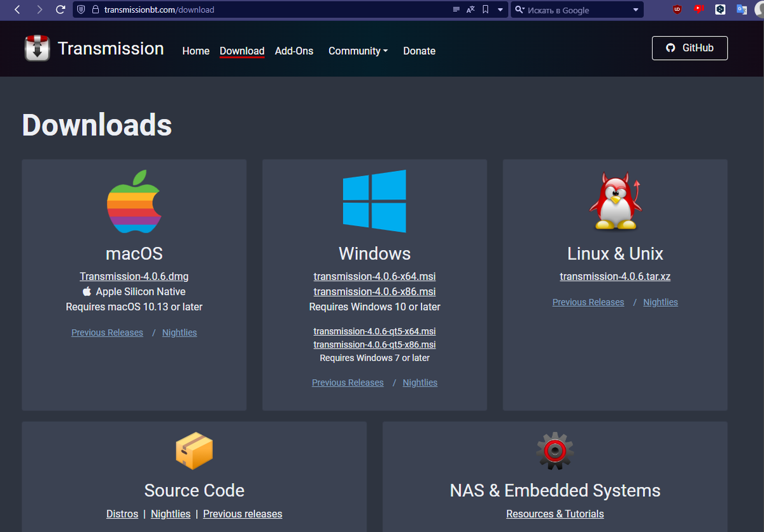Click the URL address bar text
The width and height of the screenshot is (764, 532).
(x=159, y=10)
